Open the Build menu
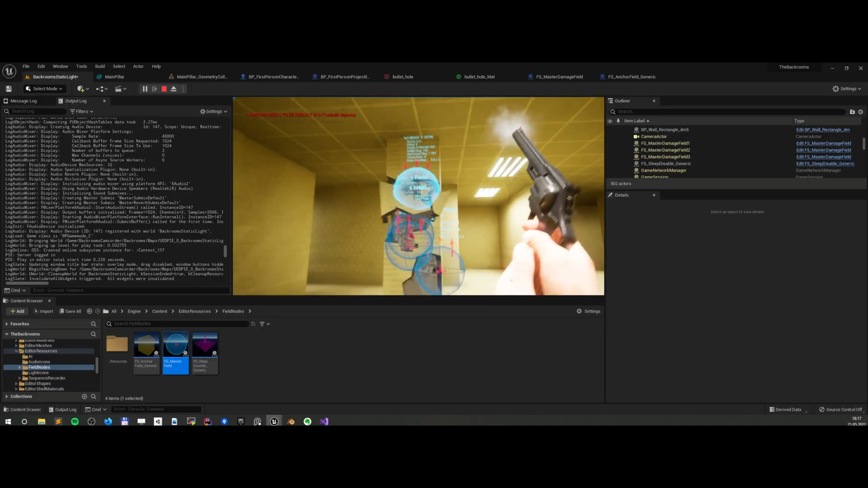Viewport: 868px width, 488px height. click(100, 66)
